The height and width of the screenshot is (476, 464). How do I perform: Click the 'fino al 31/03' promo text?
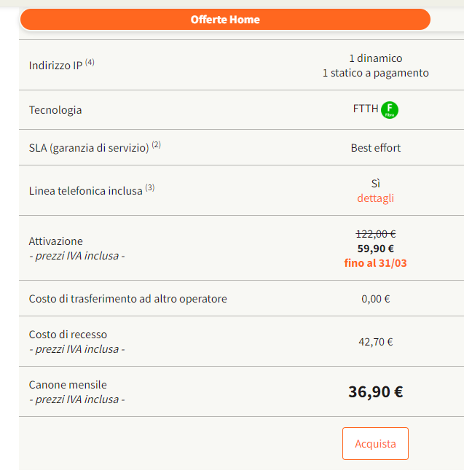[375, 262]
